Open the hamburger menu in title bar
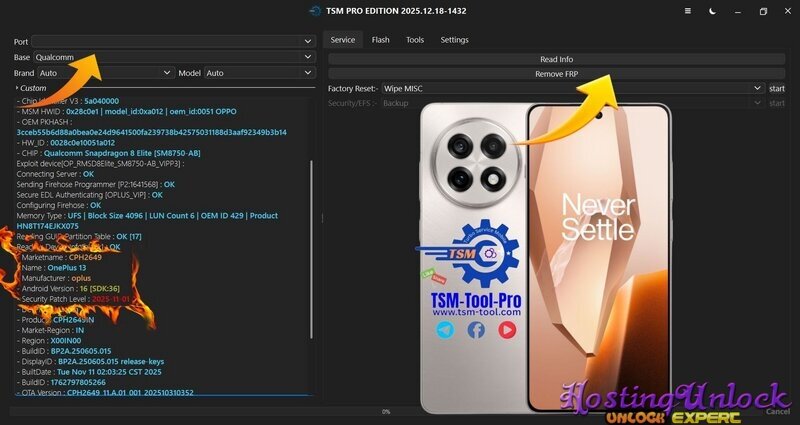The image size is (800, 425). (x=687, y=11)
